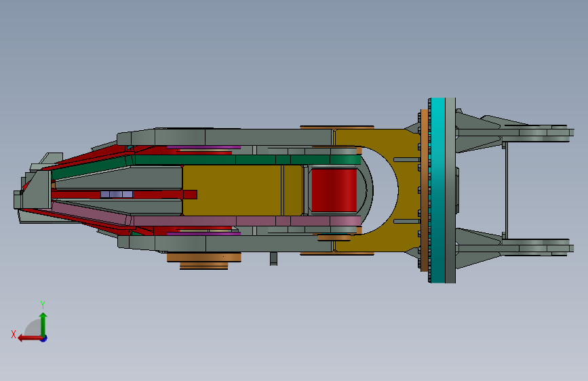Select the cyan flange disc on the model
The image size is (588, 381).
point(437,190)
